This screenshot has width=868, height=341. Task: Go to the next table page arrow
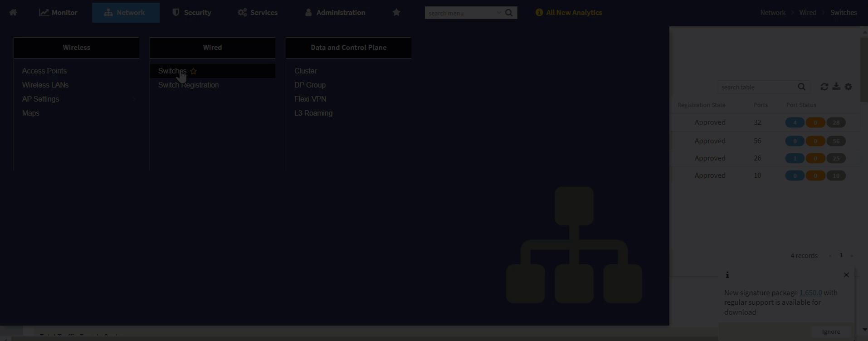852,256
